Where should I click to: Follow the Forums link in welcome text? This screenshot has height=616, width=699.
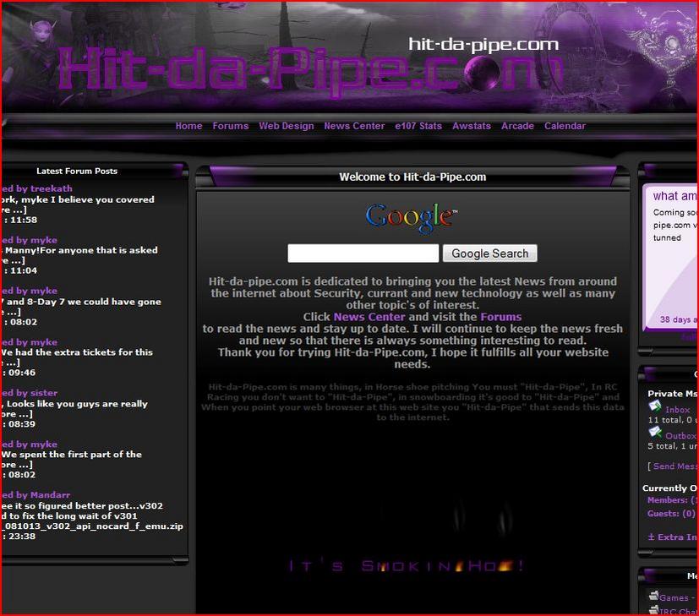tap(500, 317)
